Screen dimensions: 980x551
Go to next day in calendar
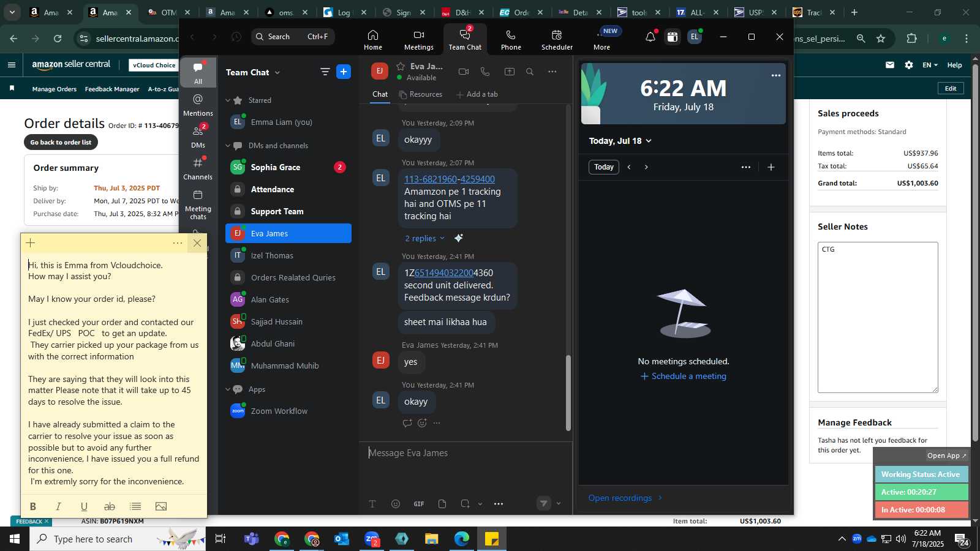point(646,167)
